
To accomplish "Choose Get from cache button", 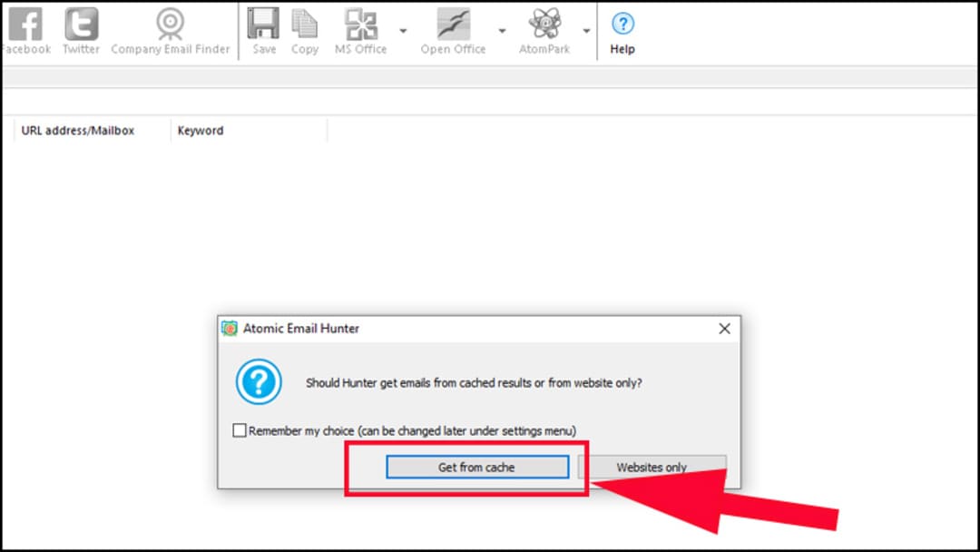I will tap(477, 467).
